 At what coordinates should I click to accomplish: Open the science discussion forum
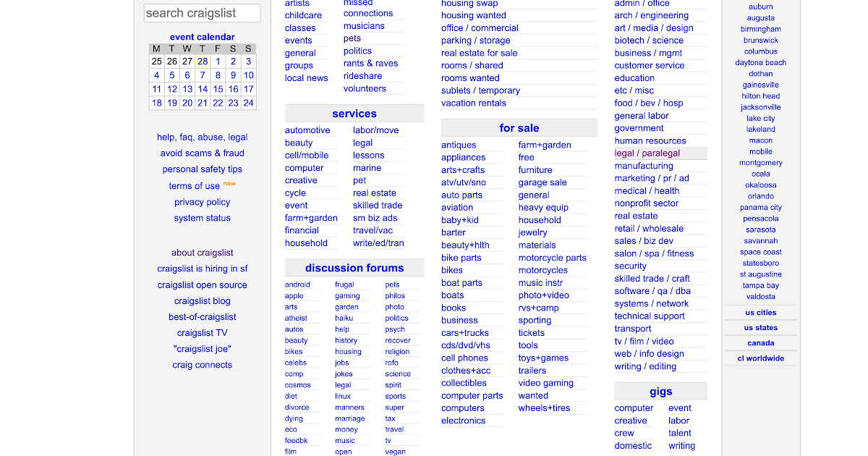tap(398, 374)
